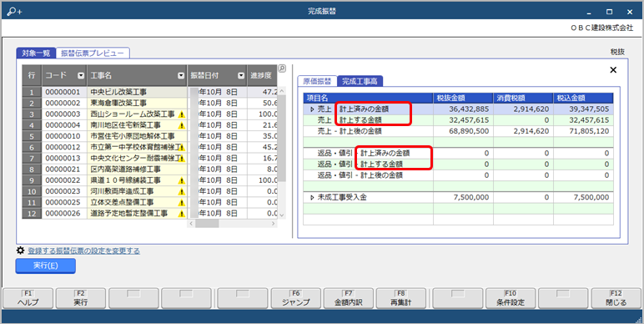Select the 市営住宅小原団地解体工事 row
This screenshot has width=644, height=324.
pyautogui.click(x=150, y=136)
